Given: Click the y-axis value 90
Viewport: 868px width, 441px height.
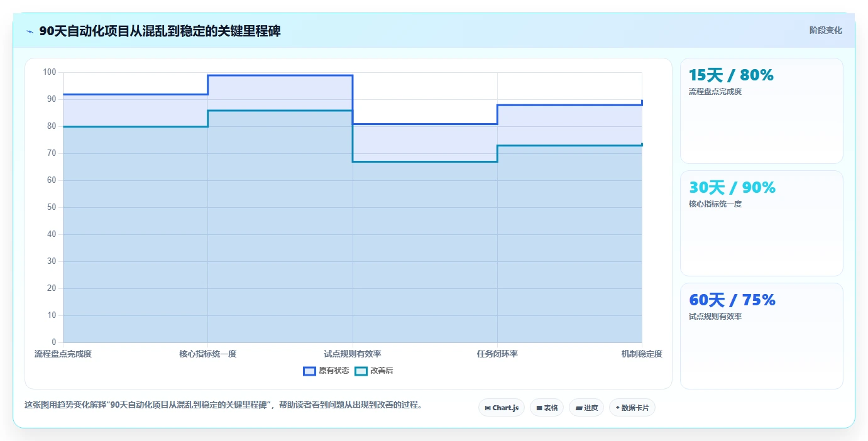Looking at the screenshot, I should [x=51, y=99].
